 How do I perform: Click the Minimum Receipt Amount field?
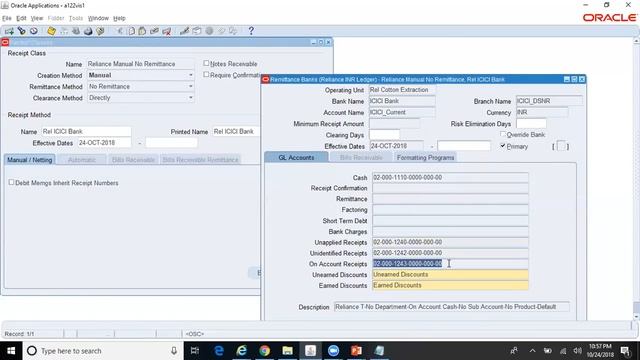click(394, 123)
